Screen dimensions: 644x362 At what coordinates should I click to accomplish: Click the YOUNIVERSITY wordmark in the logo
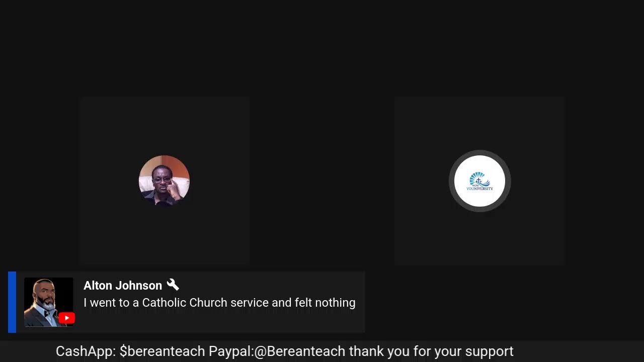pos(480,189)
